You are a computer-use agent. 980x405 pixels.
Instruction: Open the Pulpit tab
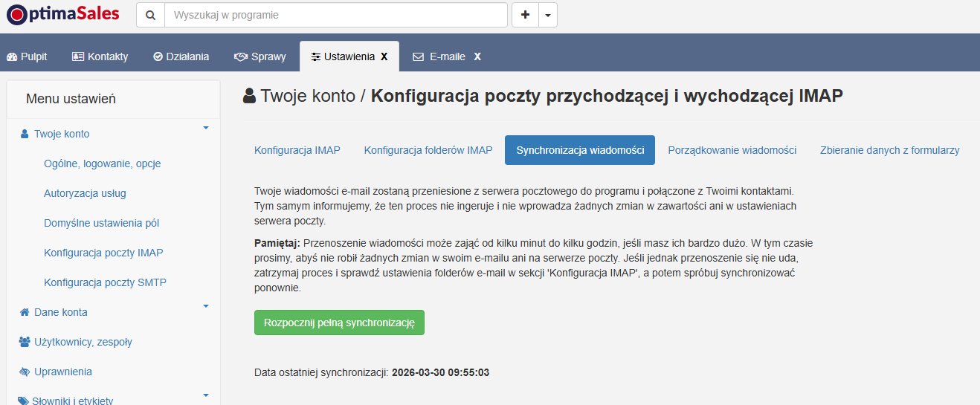27,56
